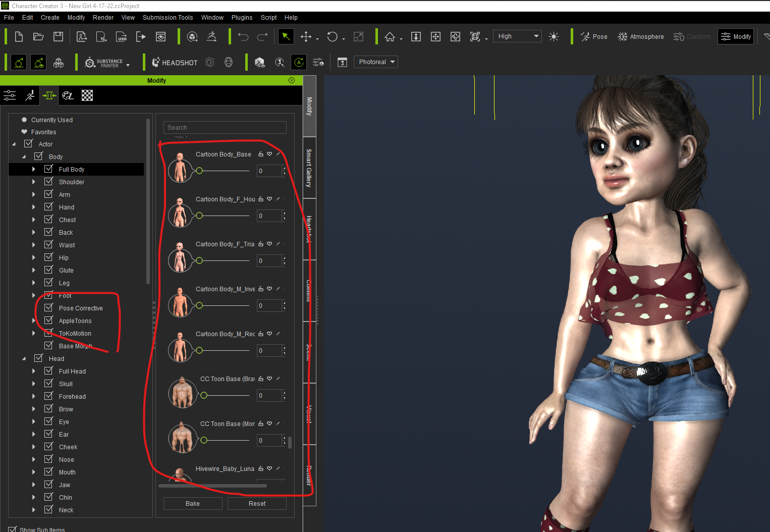Open the checkerboard texture tab
Viewport: 770px width, 532px height.
coord(87,95)
